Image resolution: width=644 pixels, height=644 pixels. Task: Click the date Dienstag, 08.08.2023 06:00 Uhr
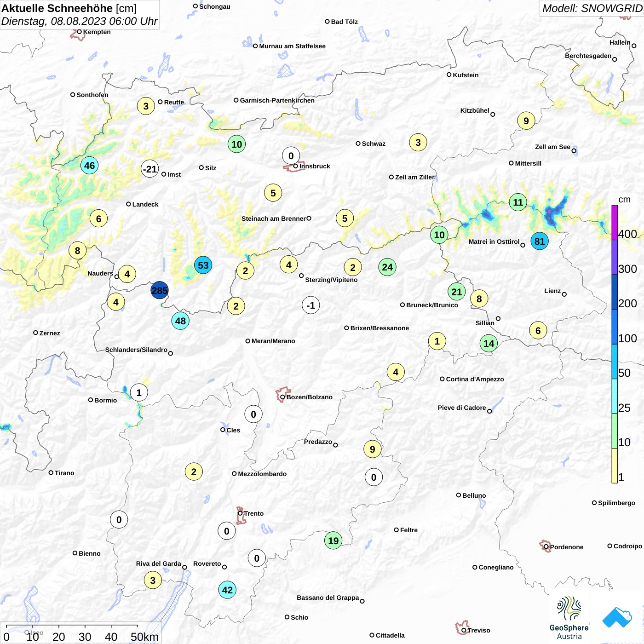pyautogui.click(x=79, y=21)
